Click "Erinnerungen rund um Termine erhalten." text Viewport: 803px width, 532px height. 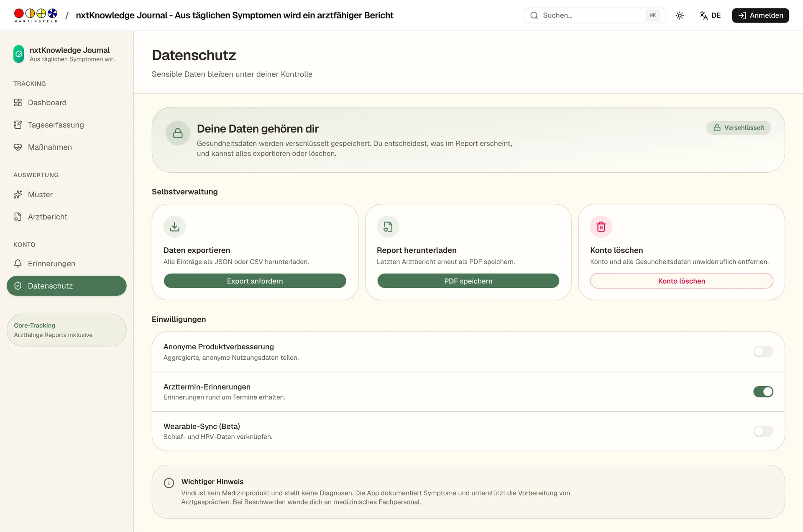coord(224,397)
